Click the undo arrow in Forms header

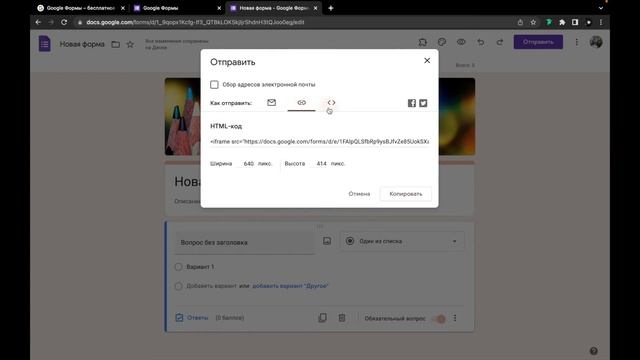tap(480, 42)
